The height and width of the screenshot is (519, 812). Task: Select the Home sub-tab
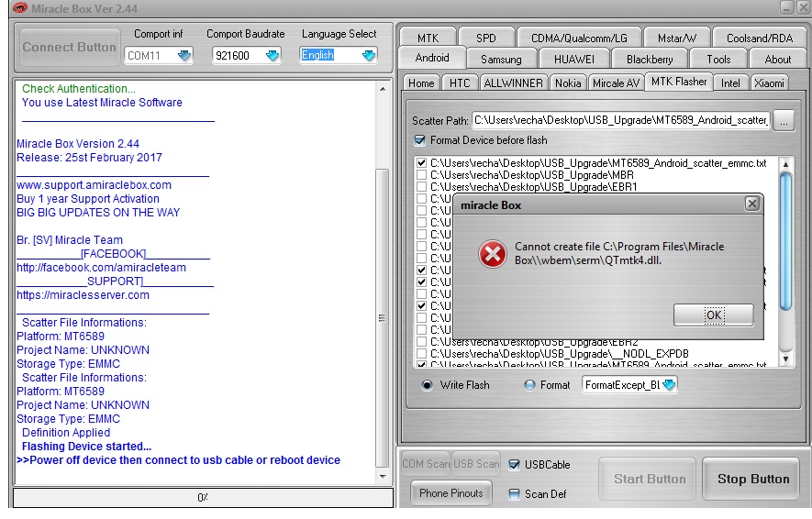tap(421, 83)
